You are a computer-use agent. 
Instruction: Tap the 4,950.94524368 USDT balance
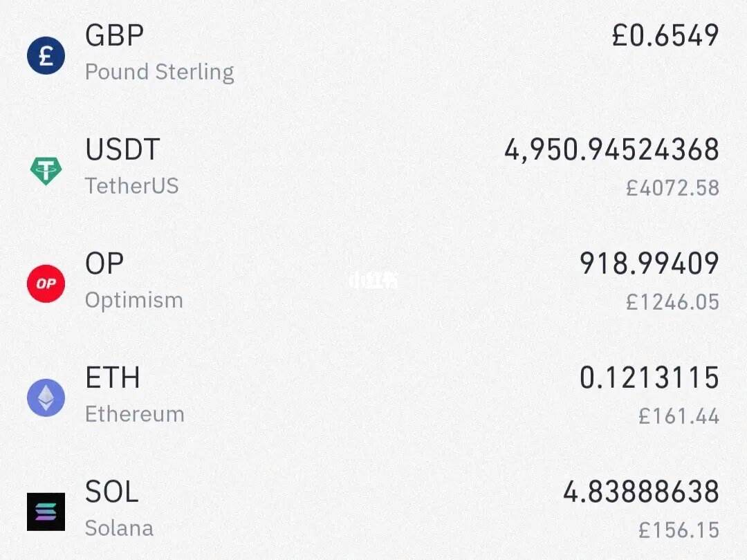pyautogui.click(x=611, y=149)
